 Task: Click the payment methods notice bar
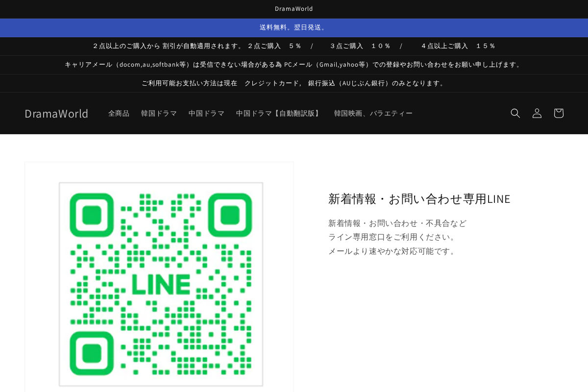(294, 83)
